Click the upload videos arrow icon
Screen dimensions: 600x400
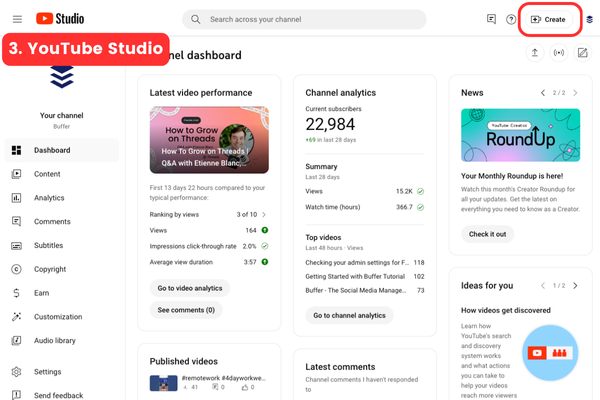535,53
